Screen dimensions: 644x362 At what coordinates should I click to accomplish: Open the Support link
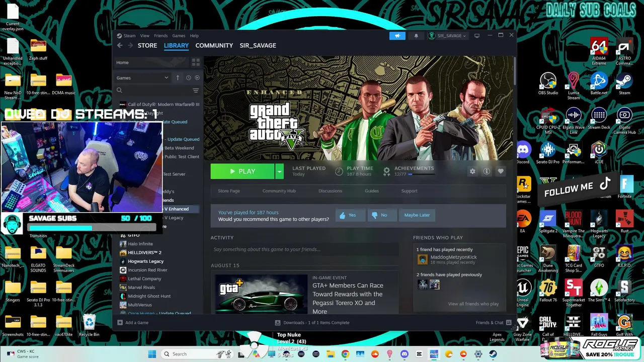(409, 191)
